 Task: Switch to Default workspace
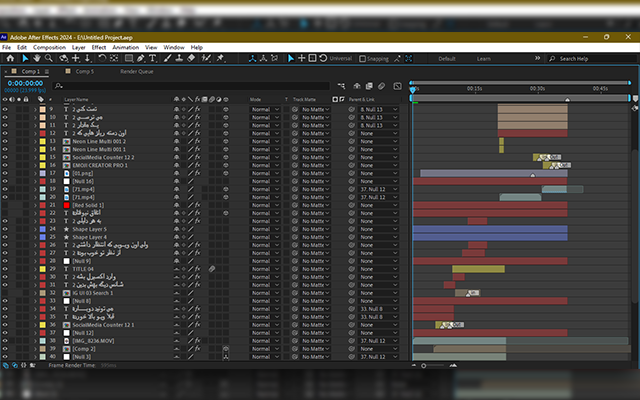click(447, 59)
